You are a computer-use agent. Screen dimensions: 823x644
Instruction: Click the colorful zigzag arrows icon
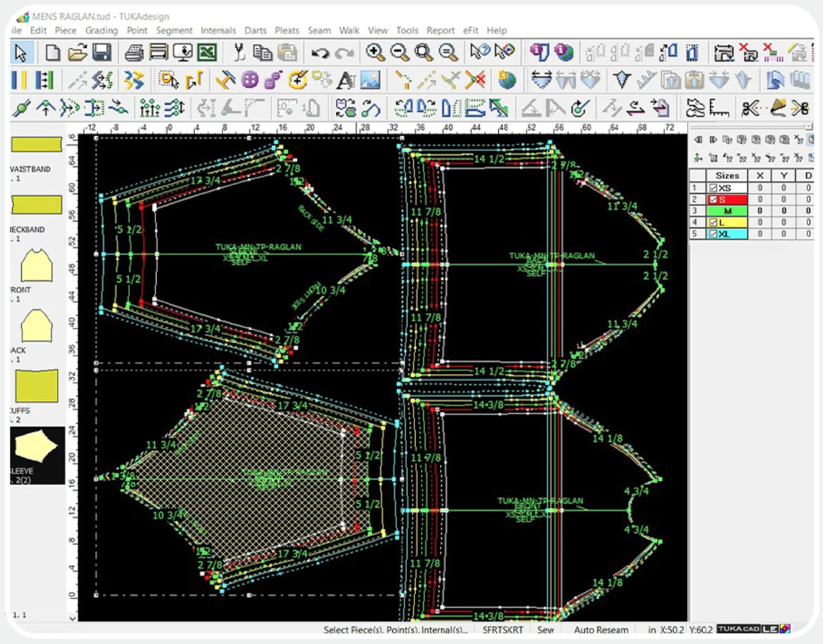tap(134, 80)
